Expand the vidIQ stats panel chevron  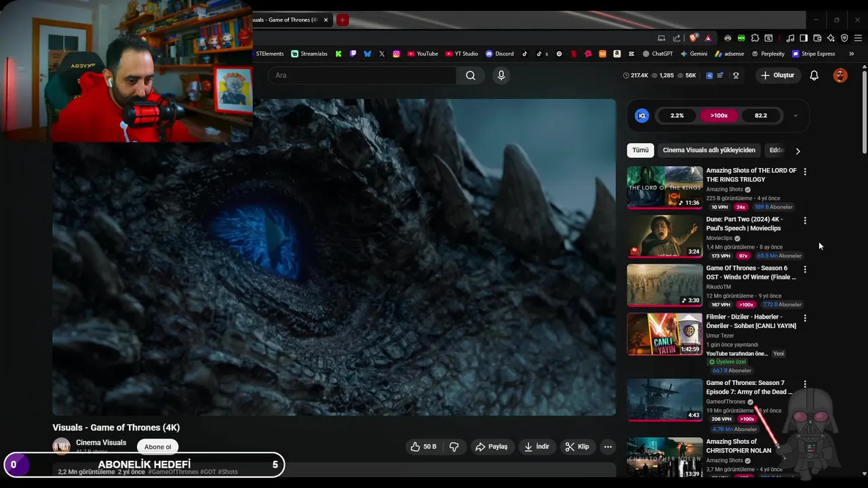tap(795, 116)
